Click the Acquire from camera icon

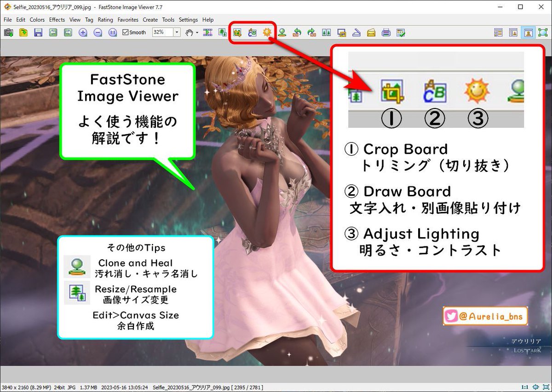coord(8,32)
